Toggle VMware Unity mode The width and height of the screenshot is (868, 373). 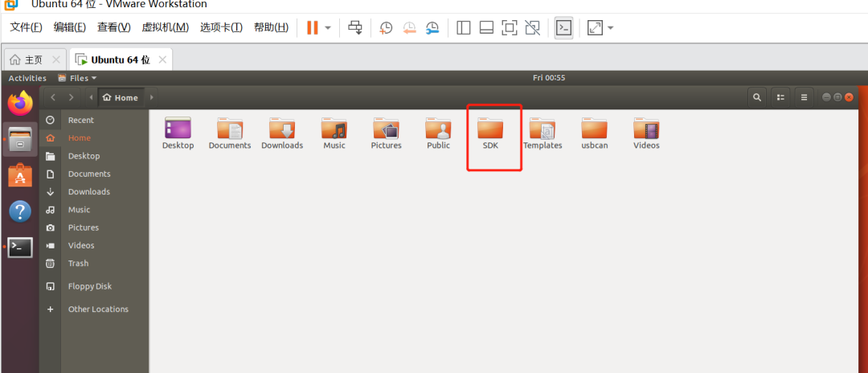(533, 27)
